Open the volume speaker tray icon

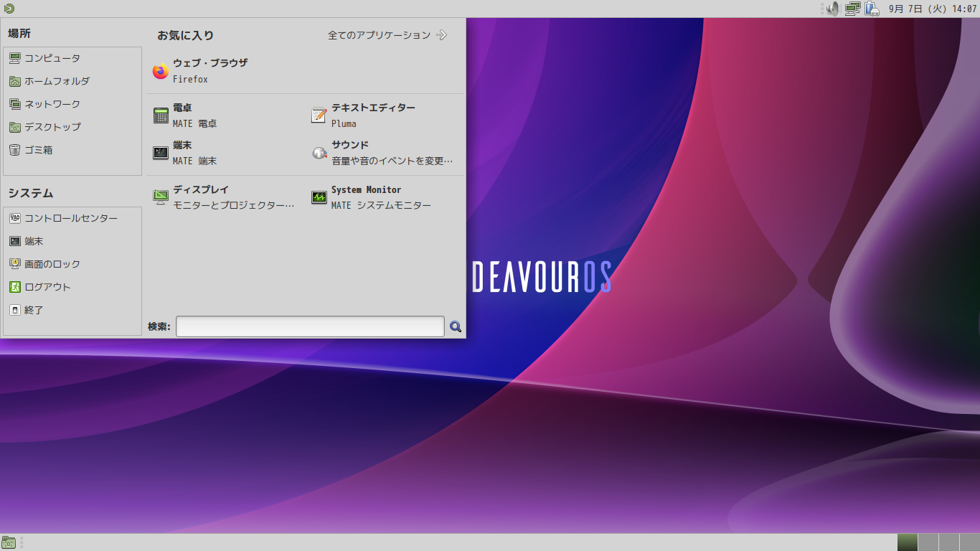(x=832, y=9)
